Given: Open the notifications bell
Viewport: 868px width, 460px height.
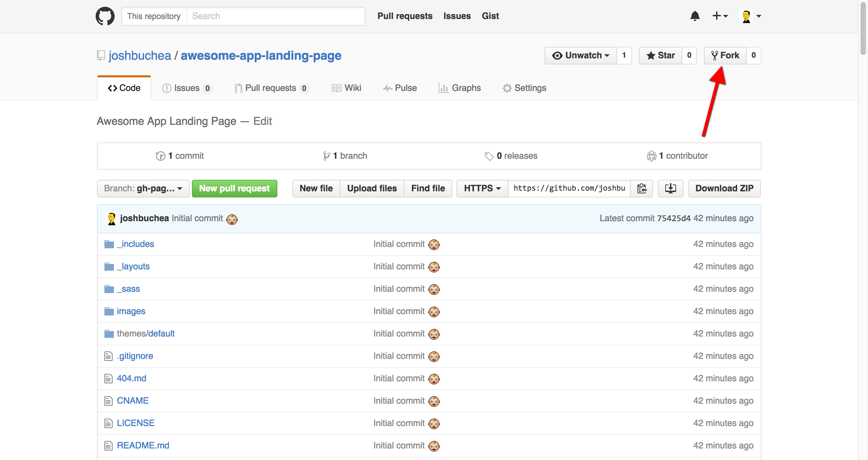Looking at the screenshot, I should click(695, 16).
